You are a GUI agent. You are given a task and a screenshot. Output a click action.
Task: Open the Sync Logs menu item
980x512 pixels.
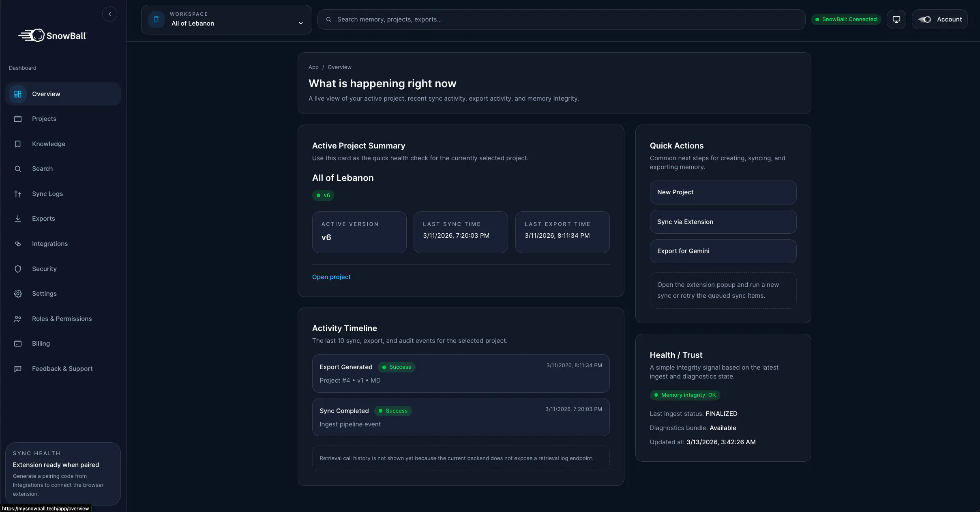coord(63,194)
